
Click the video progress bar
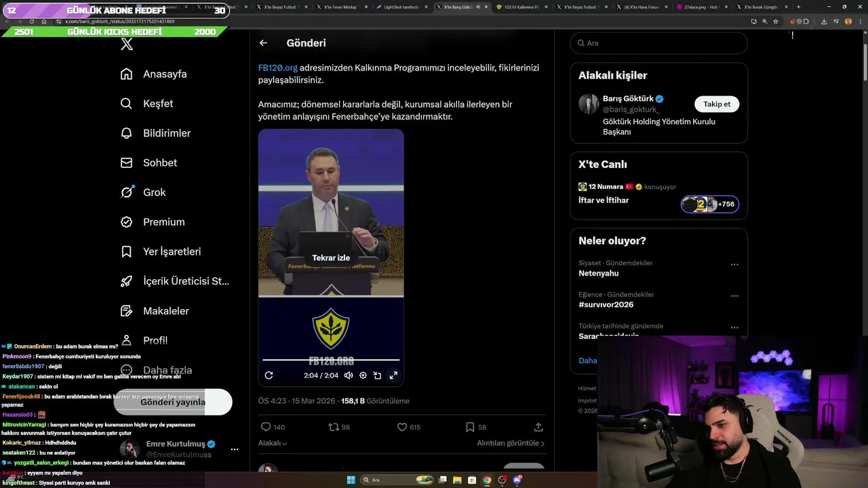tap(331, 360)
